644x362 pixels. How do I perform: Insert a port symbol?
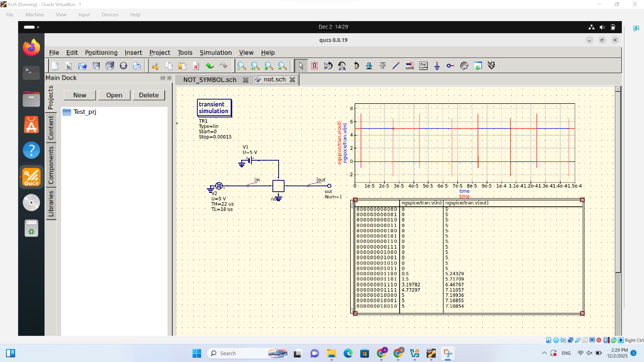(451, 66)
